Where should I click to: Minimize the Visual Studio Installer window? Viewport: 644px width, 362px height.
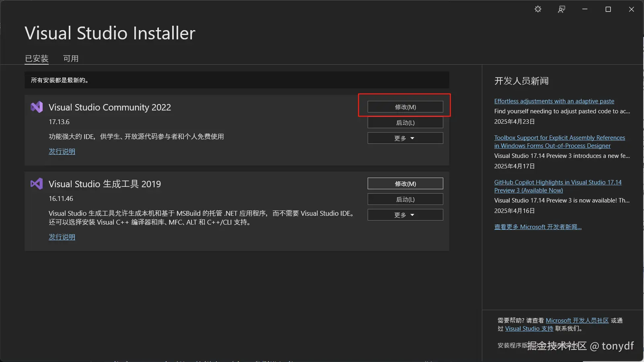point(585,9)
